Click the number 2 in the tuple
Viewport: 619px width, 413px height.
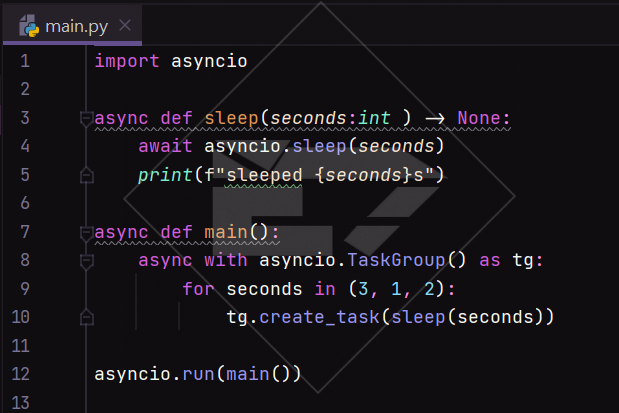429,289
